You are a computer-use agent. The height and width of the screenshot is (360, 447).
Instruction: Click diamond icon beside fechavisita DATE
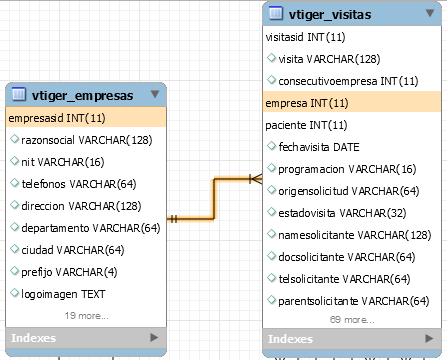pos(271,146)
